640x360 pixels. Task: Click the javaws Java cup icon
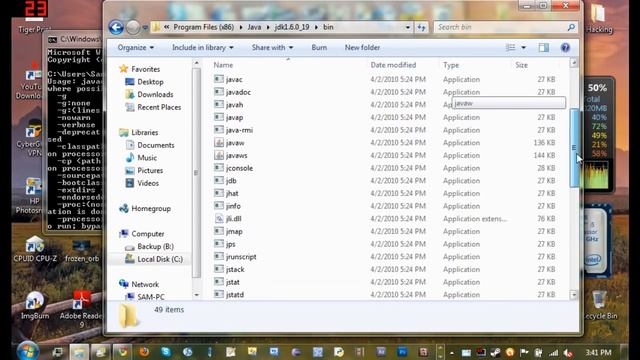219,155
